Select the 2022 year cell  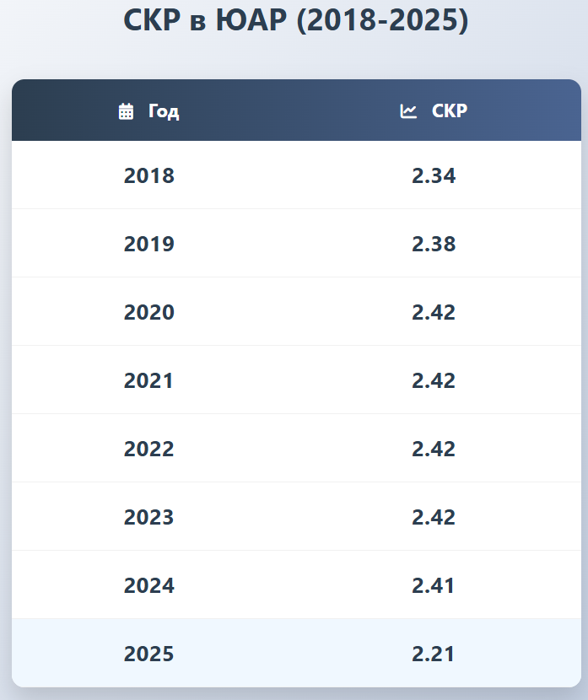tap(149, 449)
